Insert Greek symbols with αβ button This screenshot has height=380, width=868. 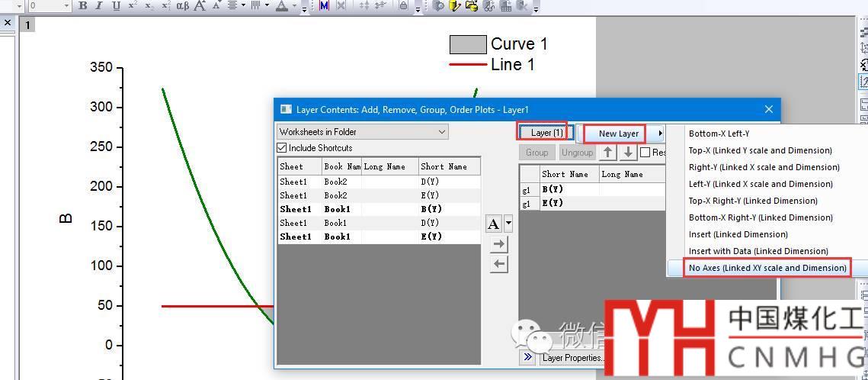pos(183,6)
